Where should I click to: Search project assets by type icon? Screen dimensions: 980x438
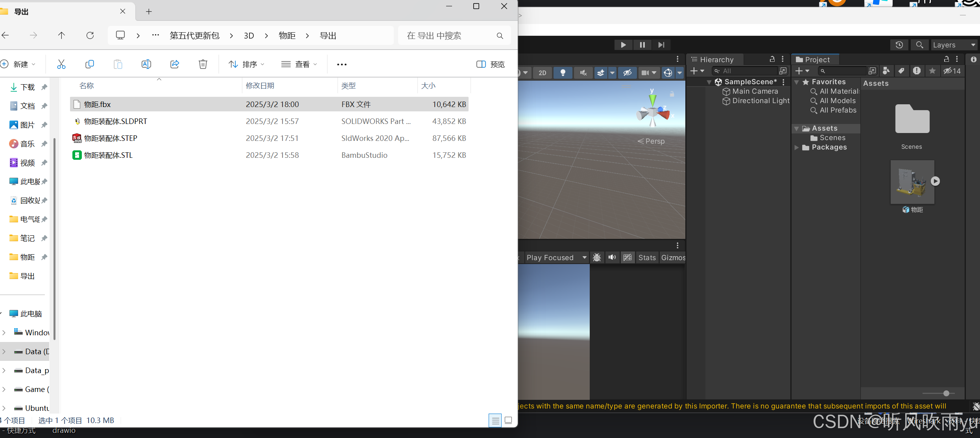point(886,71)
